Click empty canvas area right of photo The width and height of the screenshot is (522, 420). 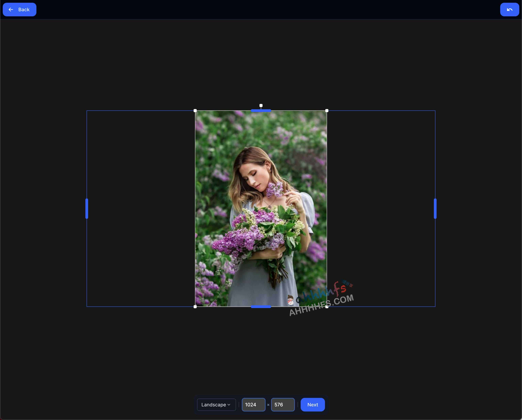[381, 208]
